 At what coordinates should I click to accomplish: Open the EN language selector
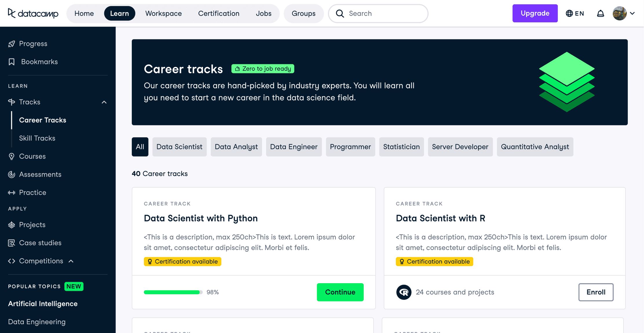pyautogui.click(x=575, y=13)
